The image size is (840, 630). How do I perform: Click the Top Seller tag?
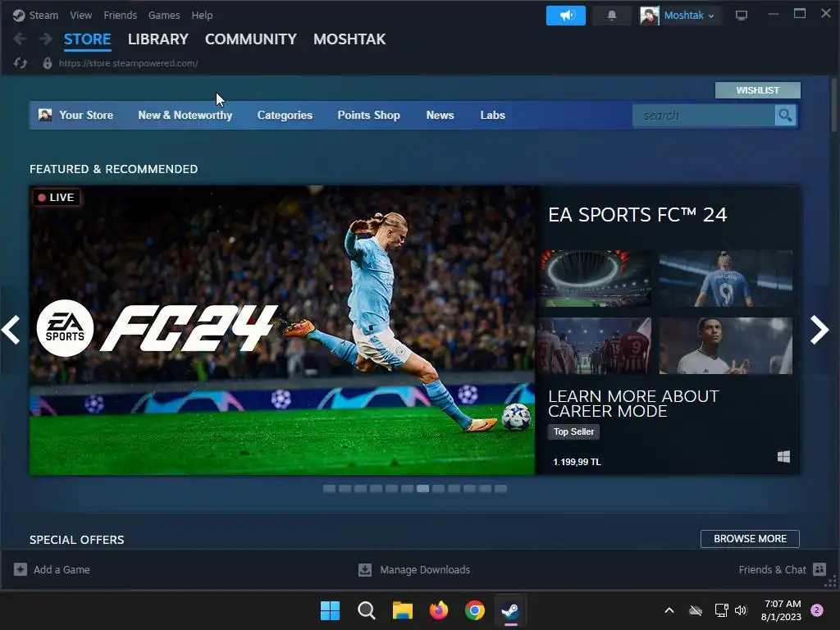tap(573, 431)
